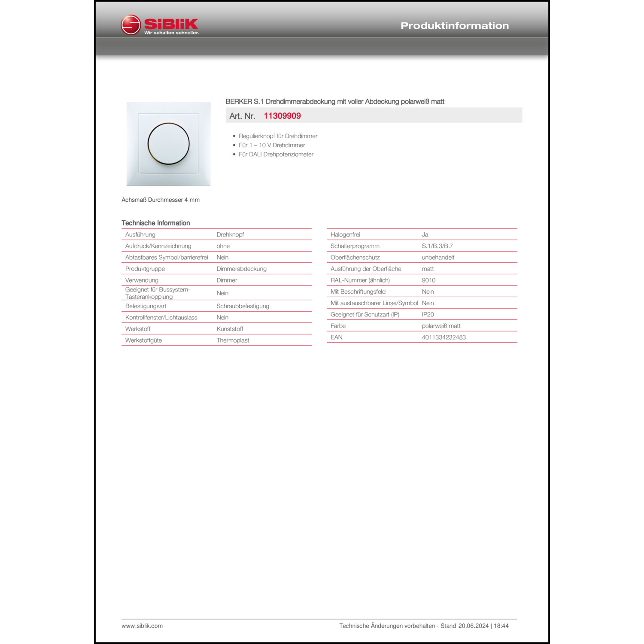
Task: Click the SiBLiK logo in the header
Action: pyautogui.click(x=160, y=25)
